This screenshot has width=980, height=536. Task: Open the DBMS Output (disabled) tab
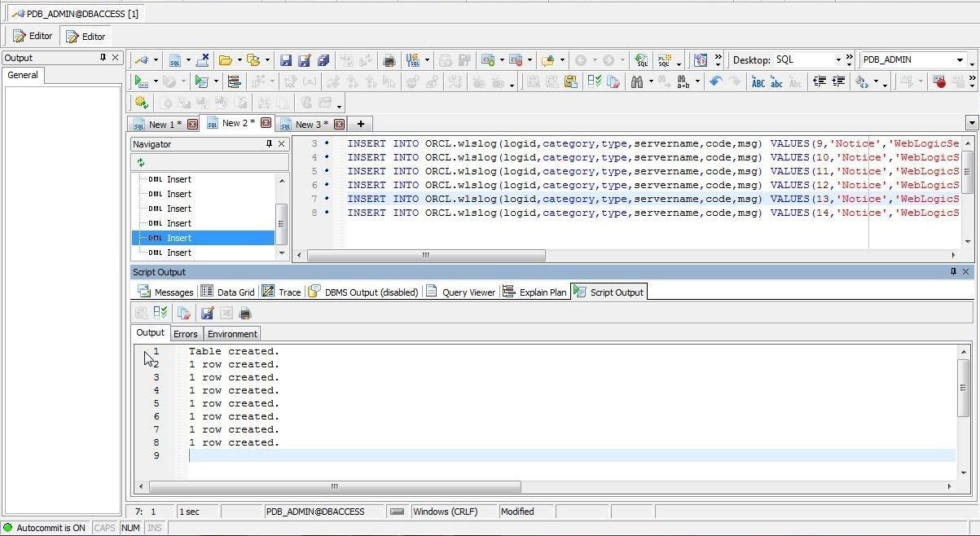(x=363, y=292)
